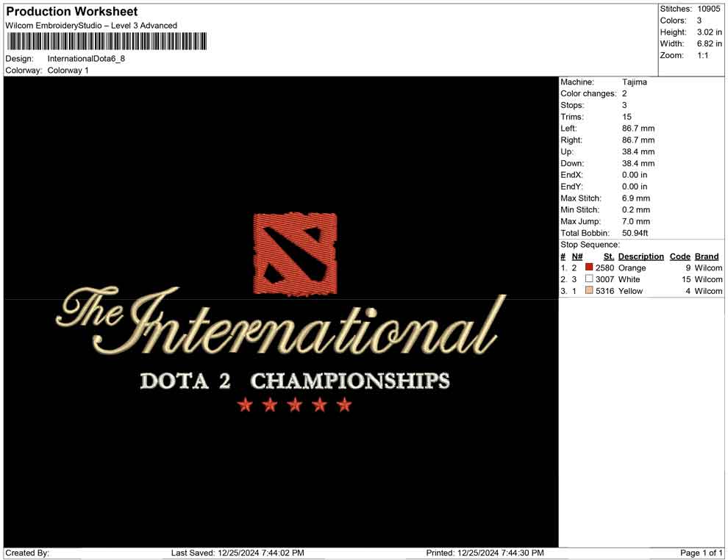The height and width of the screenshot is (560, 728).
Task: Click the Created By field
Action: click(x=27, y=553)
